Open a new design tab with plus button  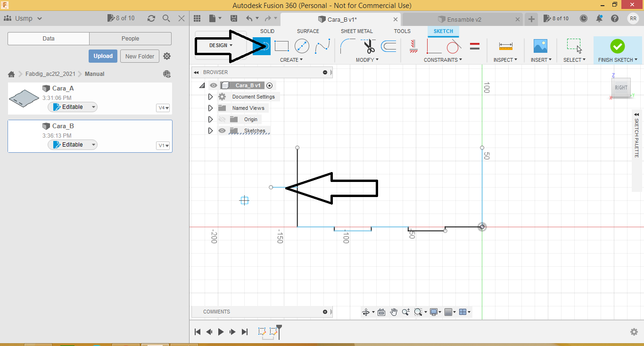click(x=531, y=19)
